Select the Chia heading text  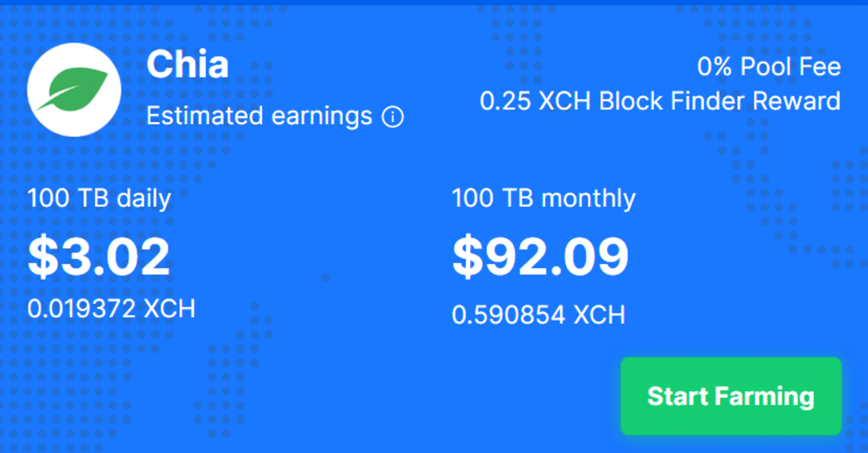tap(187, 65)
